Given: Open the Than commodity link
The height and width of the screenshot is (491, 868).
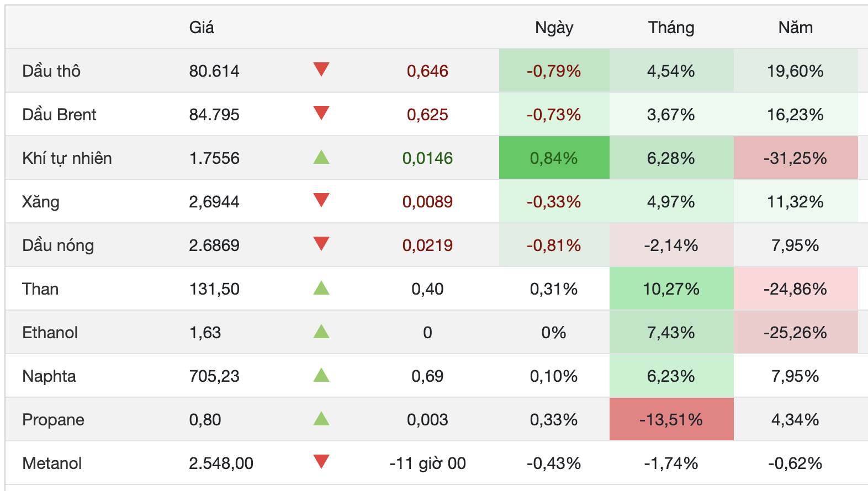Looking at the screenshot, I should [x=40, y=289].
